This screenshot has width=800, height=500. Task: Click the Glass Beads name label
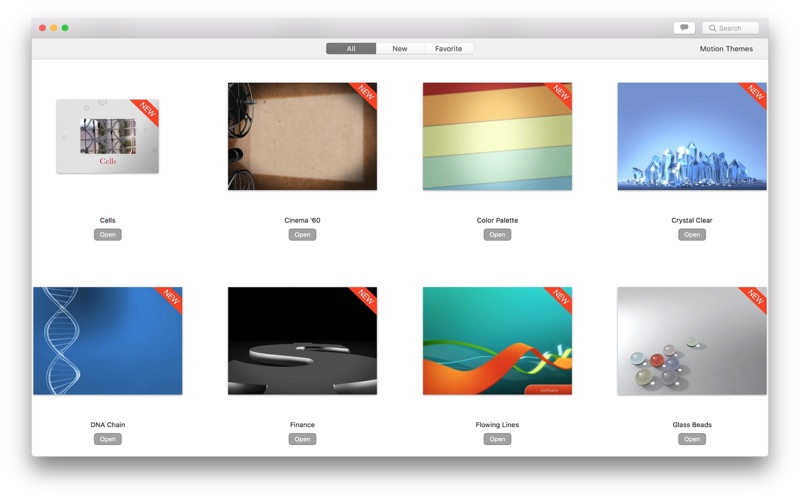pyautogui.click(x=692, y=424)
